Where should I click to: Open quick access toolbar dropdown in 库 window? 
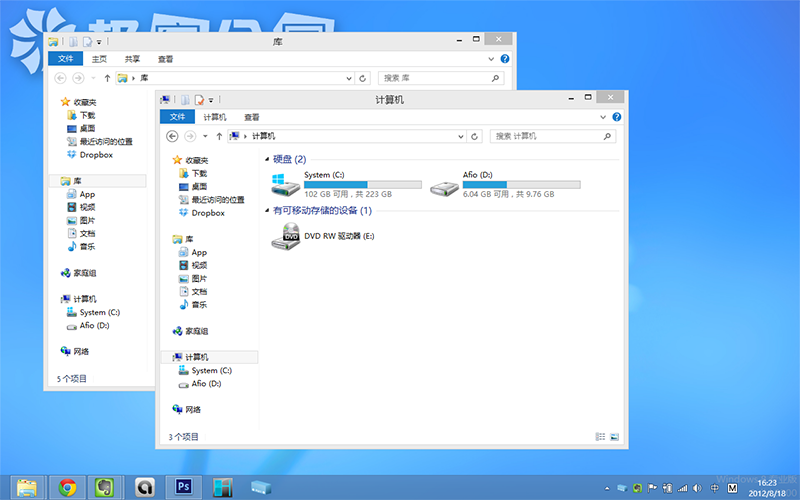click(x=99, y=42)
